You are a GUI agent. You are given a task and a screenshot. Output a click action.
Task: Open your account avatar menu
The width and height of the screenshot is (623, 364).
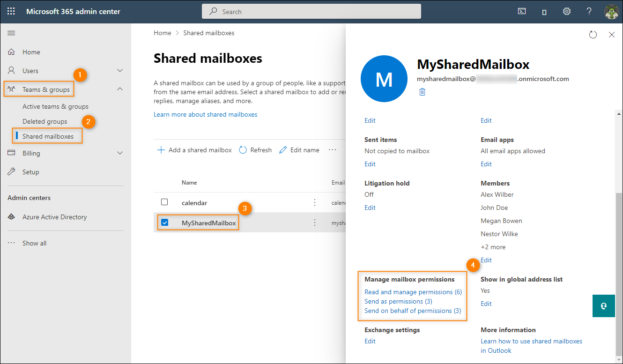[x=612, y=11]
